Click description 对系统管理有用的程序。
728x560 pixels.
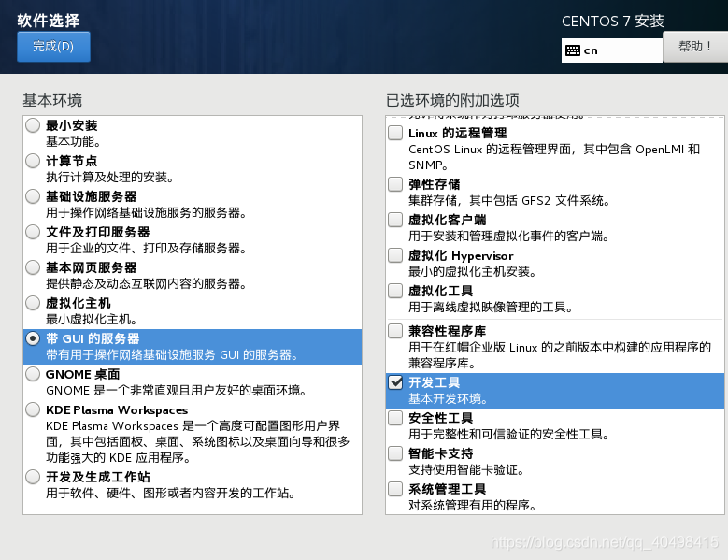click(472, 505)
